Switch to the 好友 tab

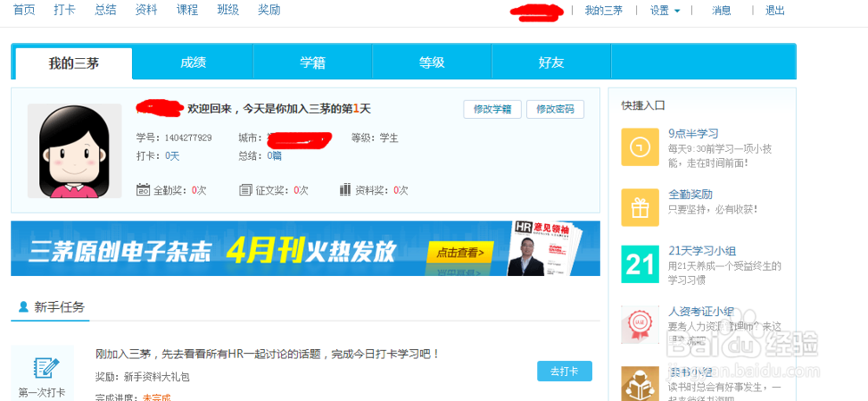click(x=551, y=62)
